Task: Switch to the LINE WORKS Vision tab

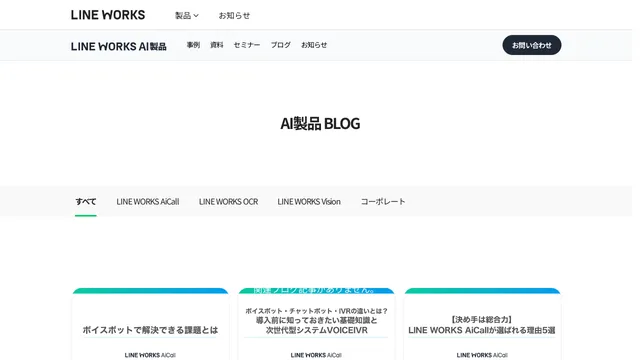Action: point(309,202)
